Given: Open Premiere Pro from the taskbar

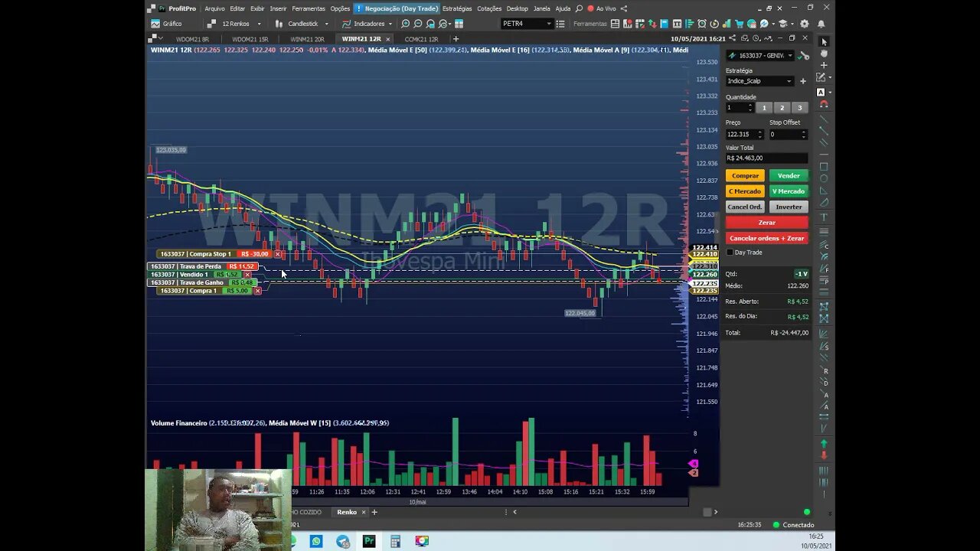Looking at the screenshot, I should [369, 541].
